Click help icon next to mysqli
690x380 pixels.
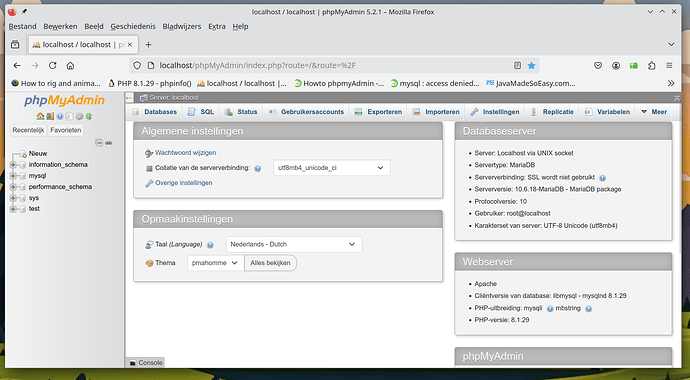(x=550, y=309)
